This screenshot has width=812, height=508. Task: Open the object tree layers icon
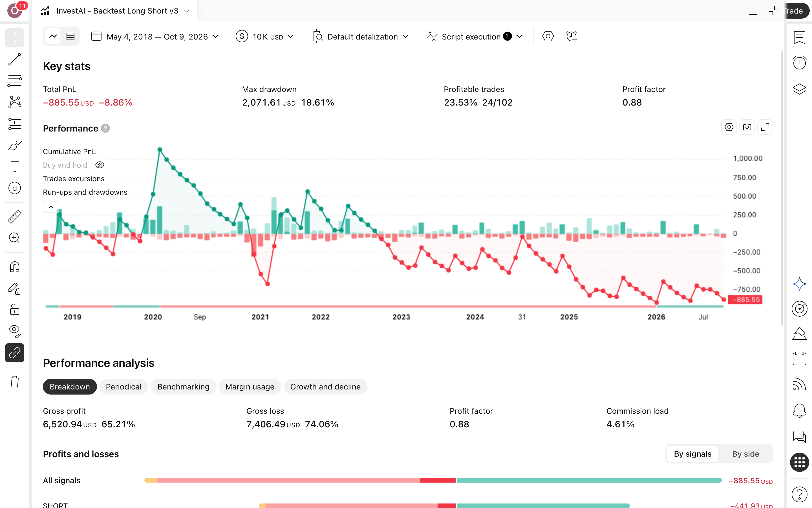[799, 89]
